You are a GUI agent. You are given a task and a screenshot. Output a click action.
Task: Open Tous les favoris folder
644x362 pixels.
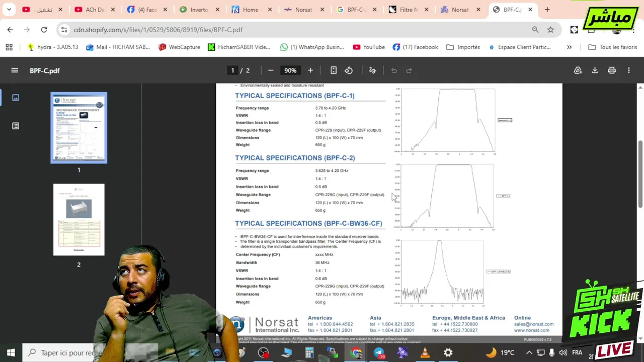(612, 47)
